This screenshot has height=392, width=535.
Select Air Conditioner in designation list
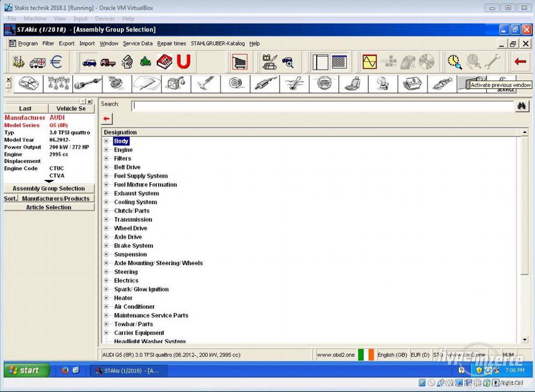point(134,307)
